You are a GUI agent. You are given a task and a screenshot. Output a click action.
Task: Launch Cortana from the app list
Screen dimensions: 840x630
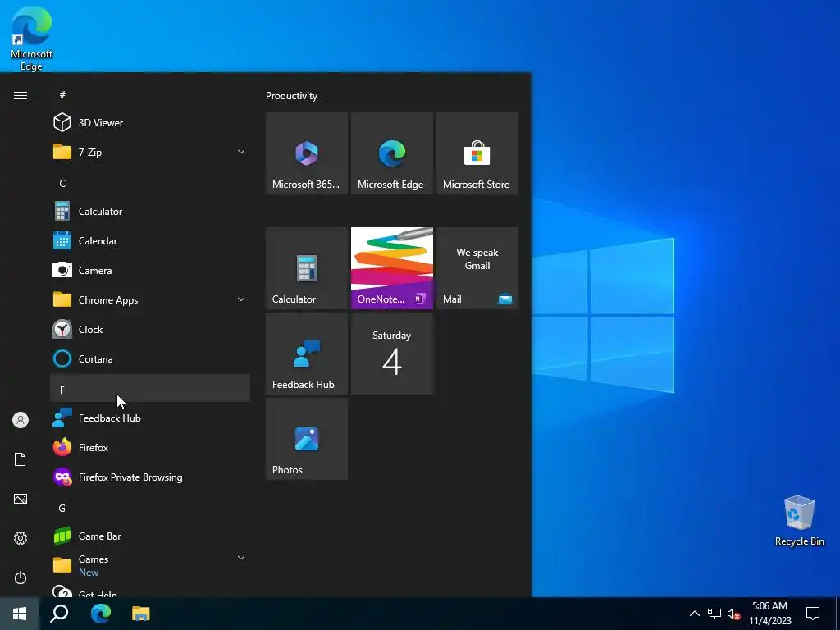pyautogui.click(x=150, y=359)
